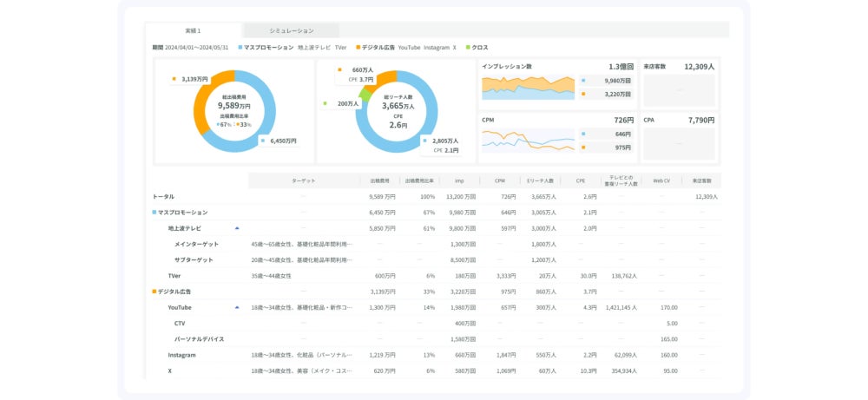Click the 354,934人 overlap reach cell
The image size is (868, 400).
point(626,370)
